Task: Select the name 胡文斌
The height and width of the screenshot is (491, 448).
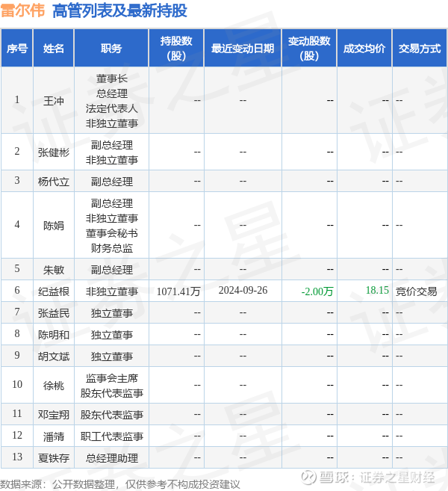Action: tap(54, 356)
